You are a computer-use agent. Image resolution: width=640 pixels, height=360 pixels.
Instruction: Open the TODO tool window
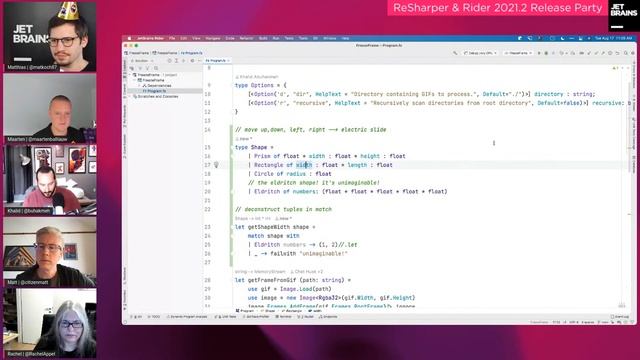(x=154, y=317)
